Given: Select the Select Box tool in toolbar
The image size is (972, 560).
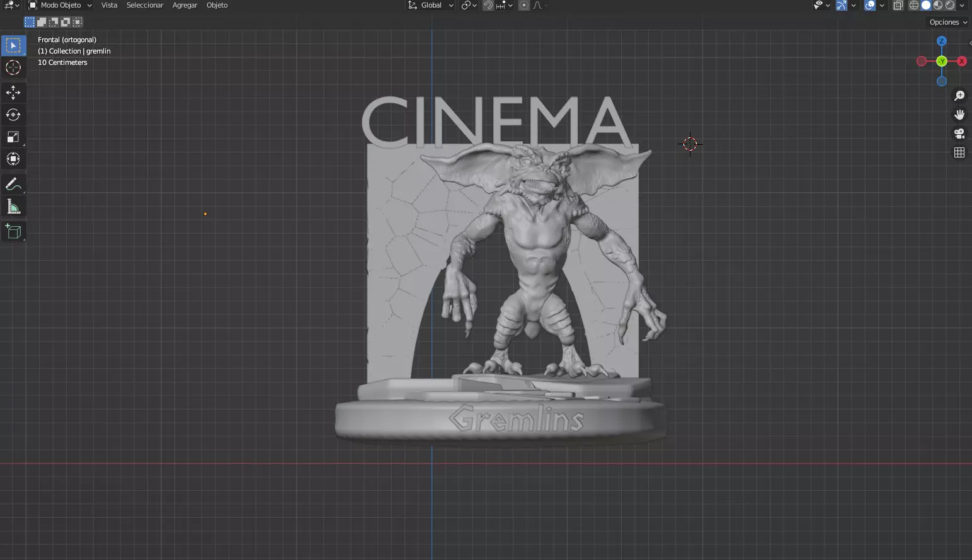Looking at the screenshot, I should tap(13, 45).
